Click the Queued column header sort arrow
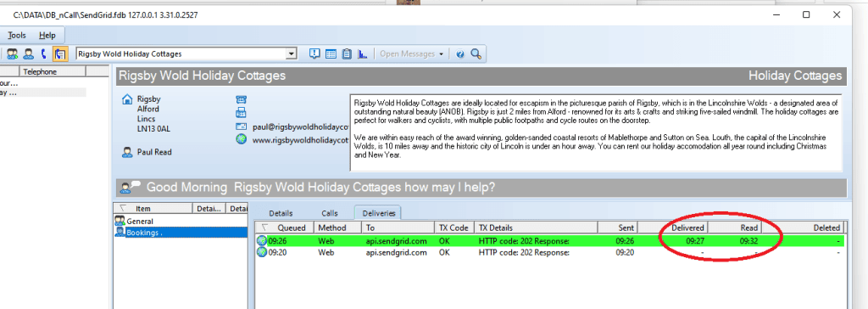This screenshot has height=309, width=868. pos(265,228)
